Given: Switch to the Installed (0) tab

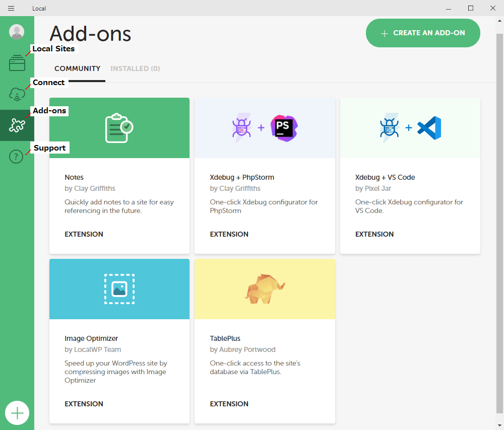Looking at the screenshot, I should point(135,68).
